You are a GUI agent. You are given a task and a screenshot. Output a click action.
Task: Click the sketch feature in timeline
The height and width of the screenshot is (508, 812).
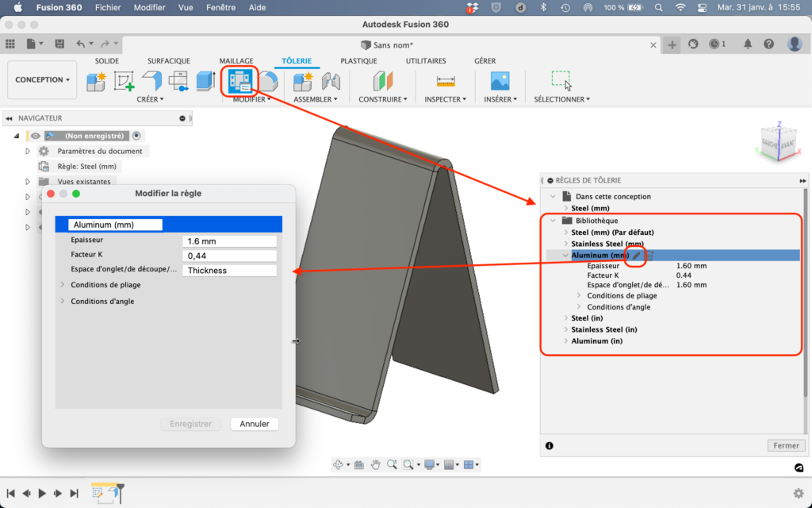98,493
